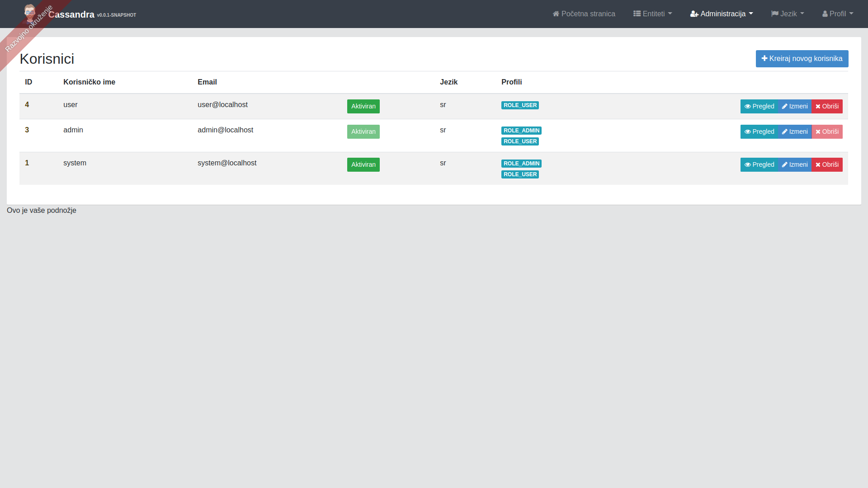Click the pencil Izmeni button for admin

pyautogui.click(x=794, y=132)
